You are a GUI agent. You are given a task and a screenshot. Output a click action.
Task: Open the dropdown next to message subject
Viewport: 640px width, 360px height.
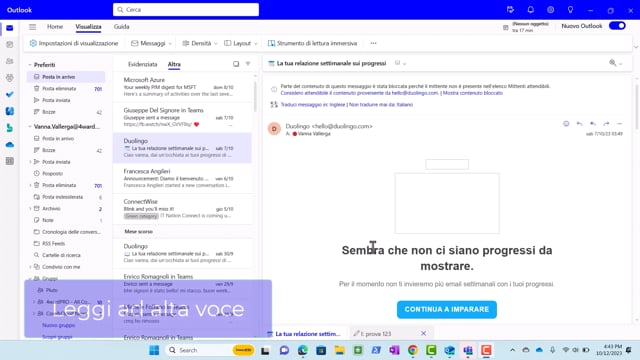[404, 64]
